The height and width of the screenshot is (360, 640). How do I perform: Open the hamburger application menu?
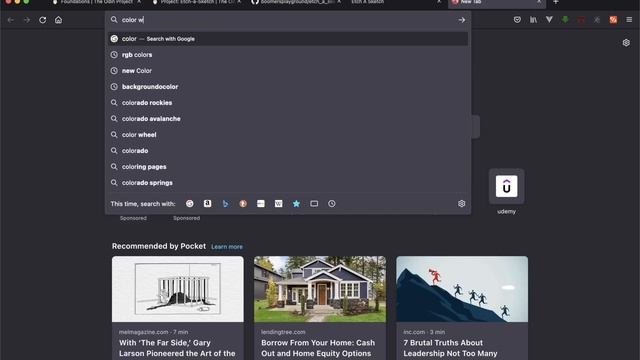(629, 20)
